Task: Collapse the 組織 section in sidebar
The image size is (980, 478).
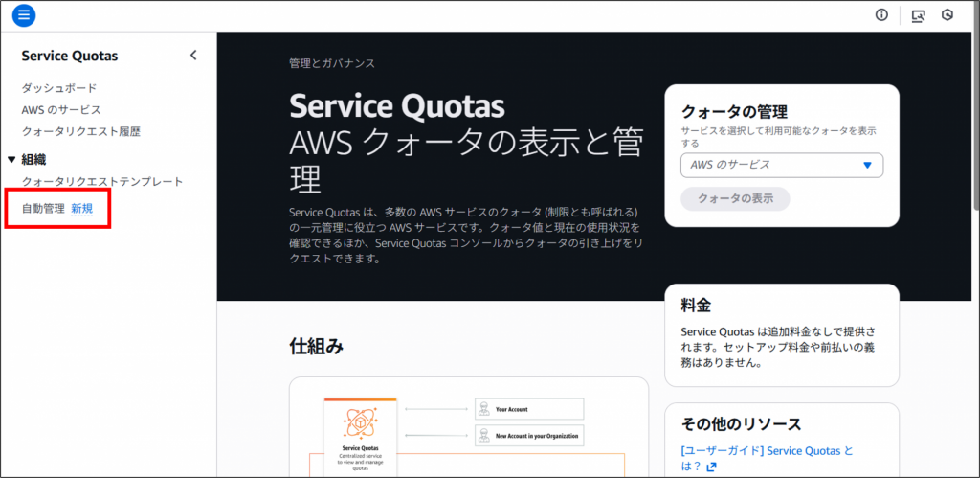Action: (11, 160)
